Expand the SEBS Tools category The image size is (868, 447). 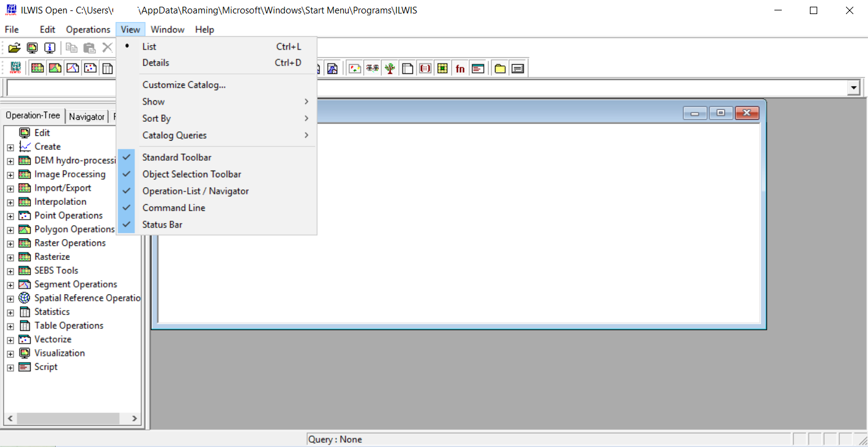[x=10, y=270]
